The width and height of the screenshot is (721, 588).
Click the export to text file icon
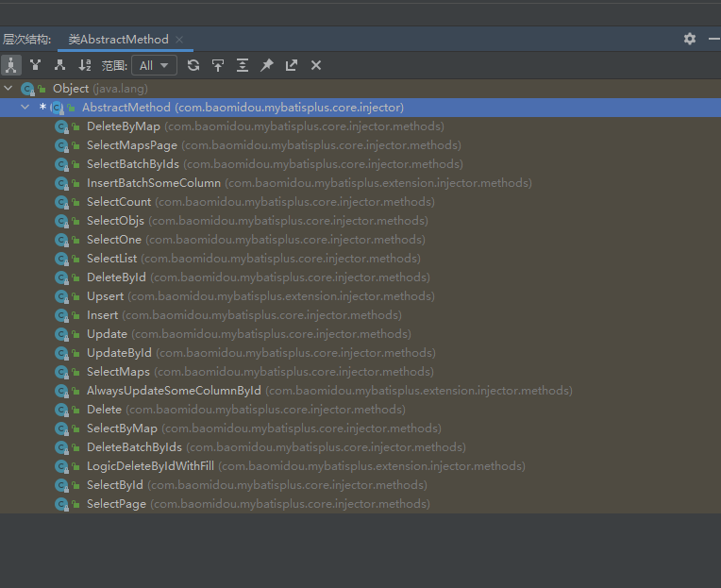[292, 65]
